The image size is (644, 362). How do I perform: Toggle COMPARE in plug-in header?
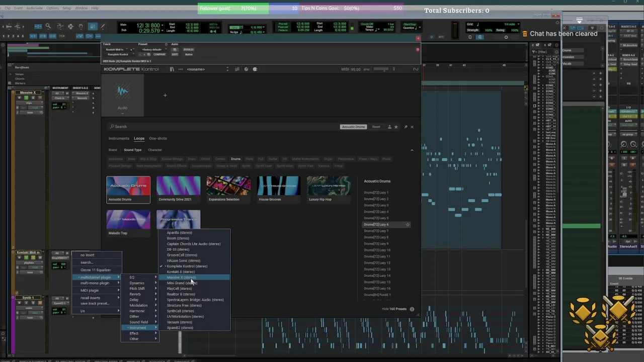(159, 54)
